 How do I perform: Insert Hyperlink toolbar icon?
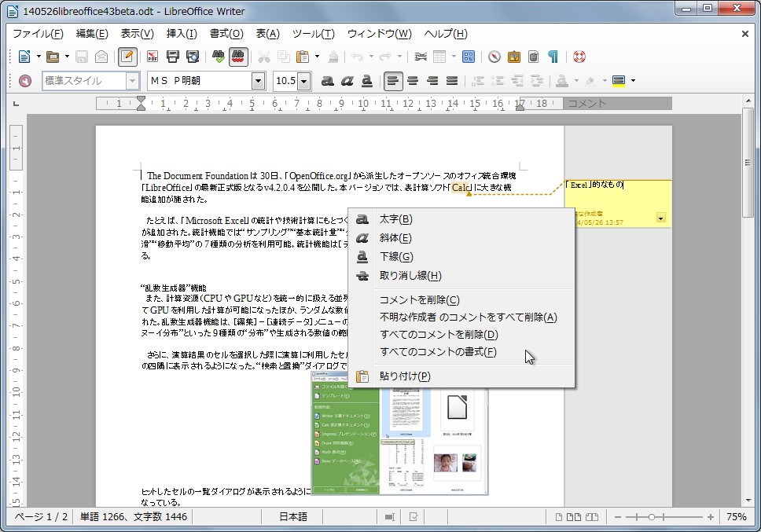coord(421,57)
